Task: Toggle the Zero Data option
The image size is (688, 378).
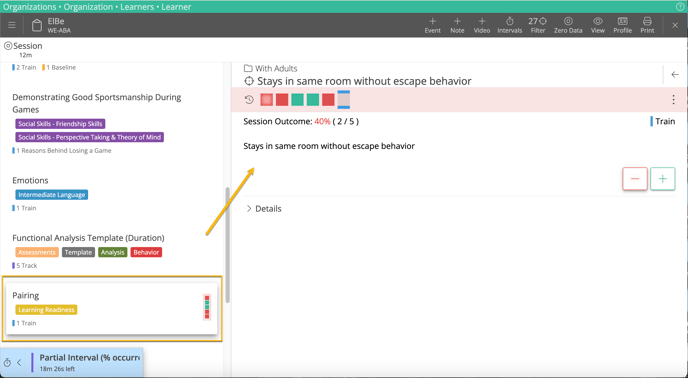Action: click(x=568, y=25)
